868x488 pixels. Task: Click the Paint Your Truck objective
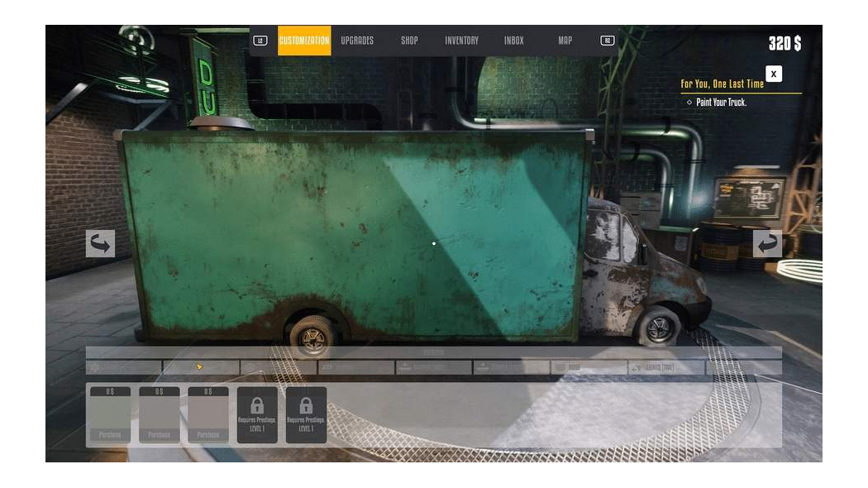pyautogui.click(x=721, y=103)
